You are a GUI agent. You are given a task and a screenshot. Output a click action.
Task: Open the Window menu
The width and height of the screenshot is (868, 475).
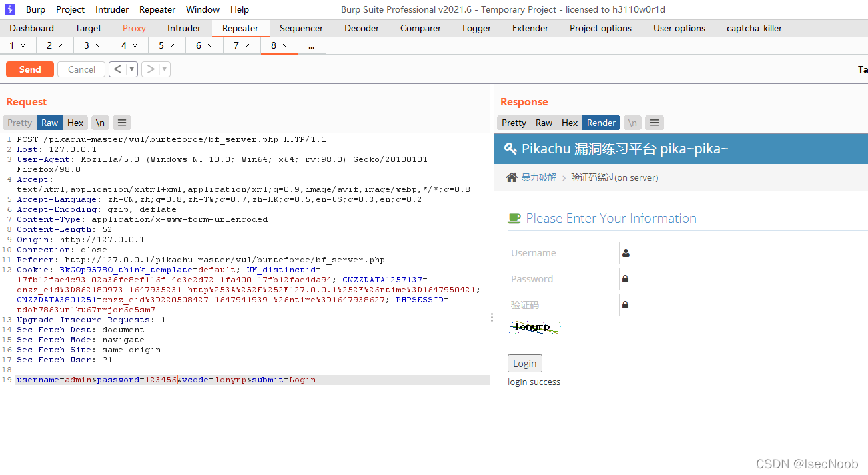click(203, 9)
